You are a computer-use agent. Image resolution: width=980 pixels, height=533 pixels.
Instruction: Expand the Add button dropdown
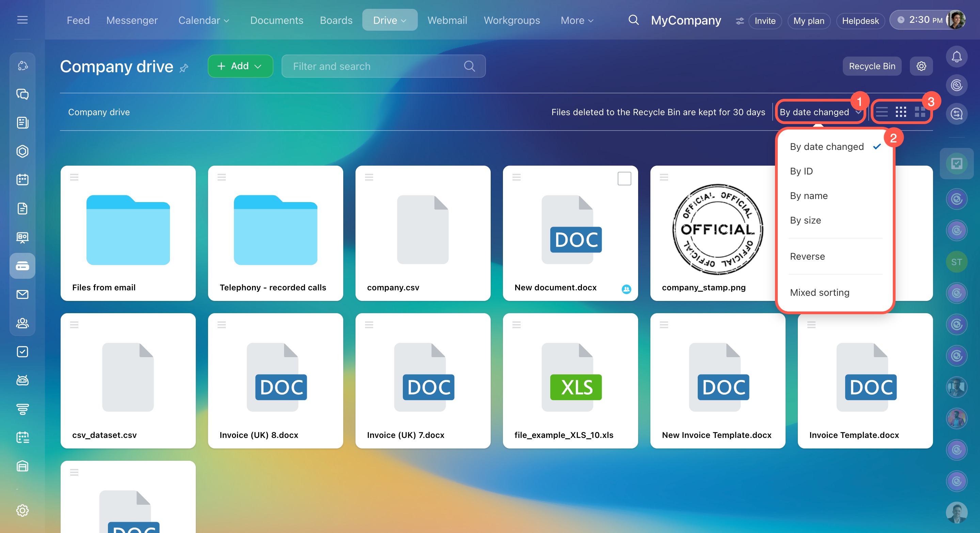point(257,66)
